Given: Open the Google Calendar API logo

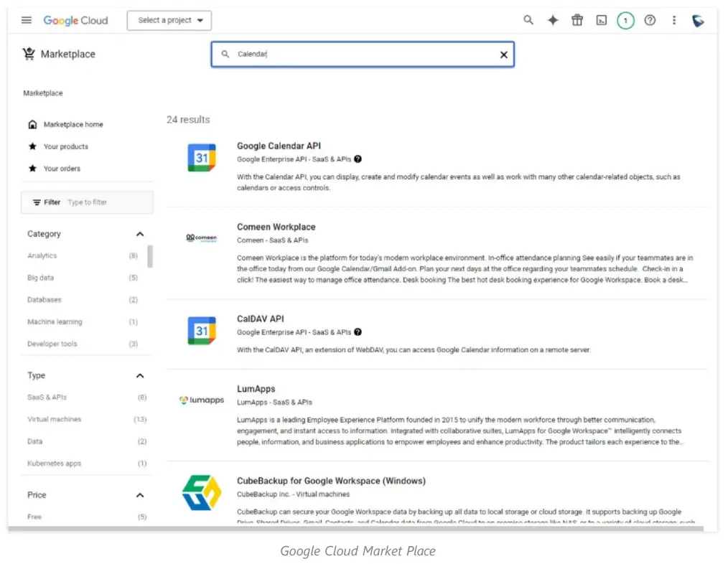Looking at the screenshot, I should point(202,157).
